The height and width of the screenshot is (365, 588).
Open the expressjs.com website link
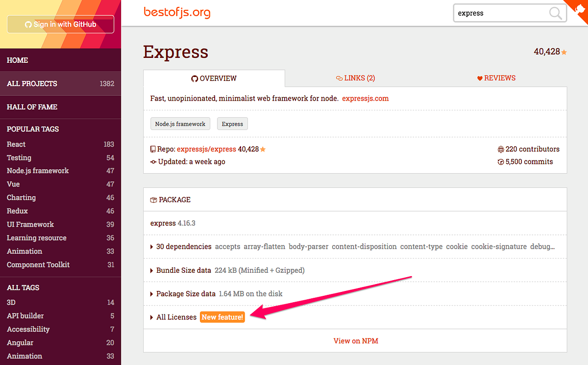click(365, 98)
